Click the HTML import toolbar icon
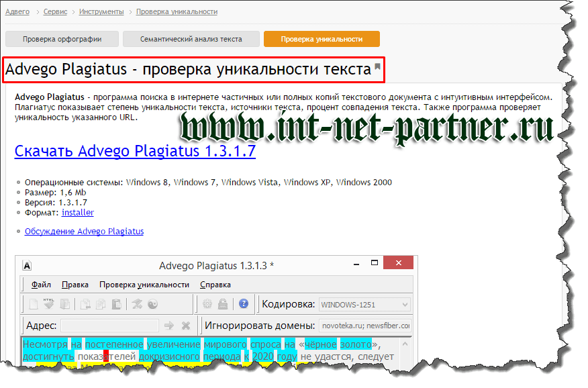 tap(49, 304)
